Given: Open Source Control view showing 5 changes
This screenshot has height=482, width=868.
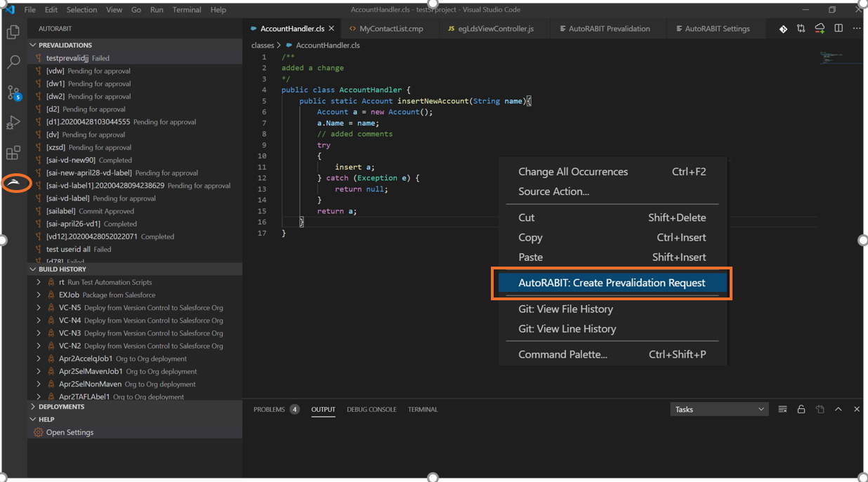Looking at the screenshot, I should 13,93.
